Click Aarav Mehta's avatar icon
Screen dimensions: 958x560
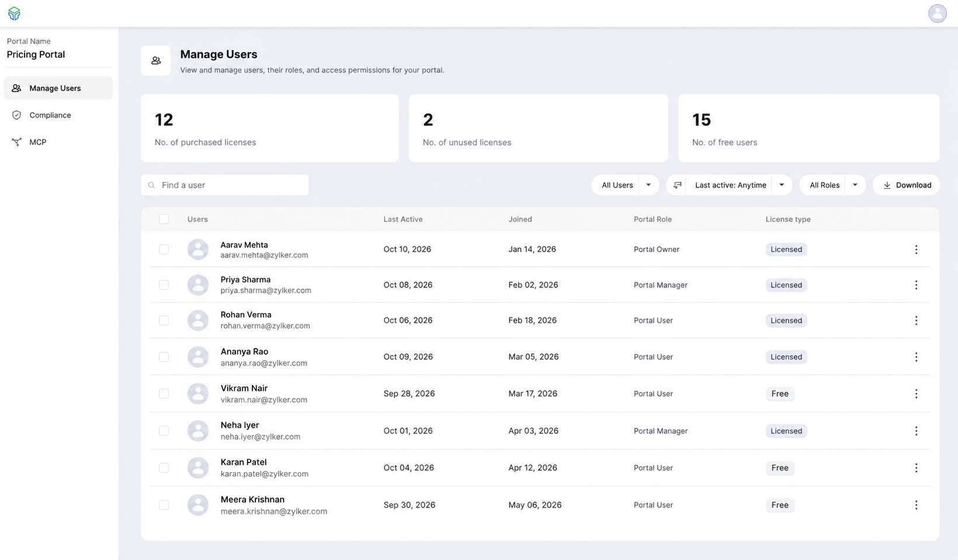click(x=198, y=249)
